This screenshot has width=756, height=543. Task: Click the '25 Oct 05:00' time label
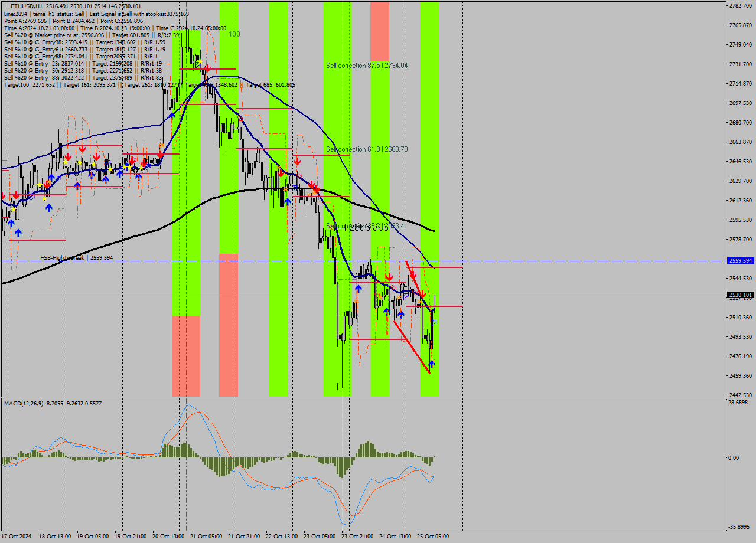[433, 537]
